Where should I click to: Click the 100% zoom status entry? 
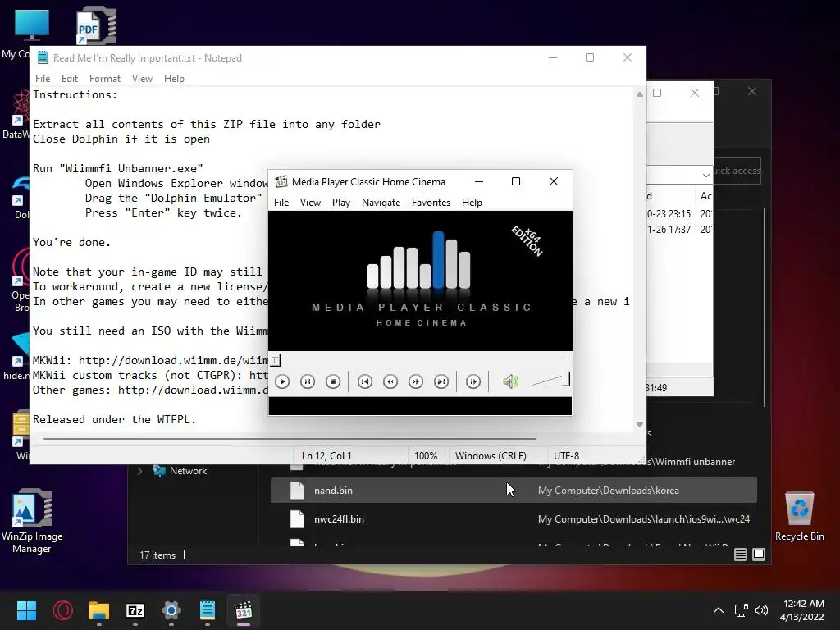426,456
